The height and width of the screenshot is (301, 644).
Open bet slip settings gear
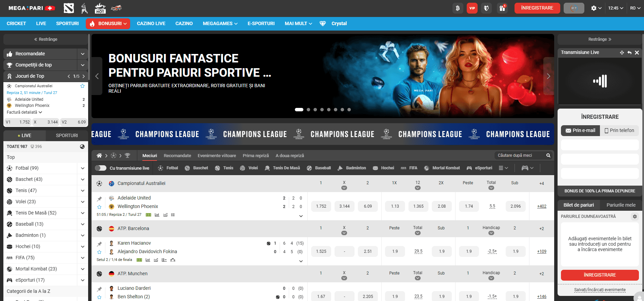(x=635, y=217)
